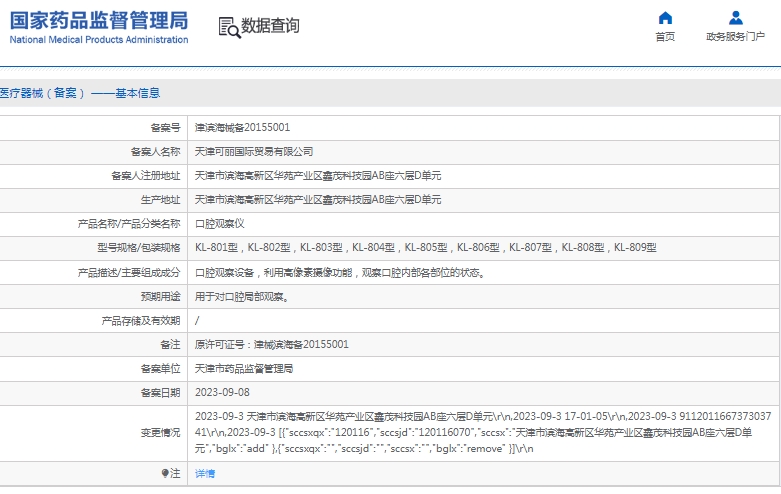Click the 备案日期 row label
Viewport: 781px width, 494px height.
click(160, 393)
